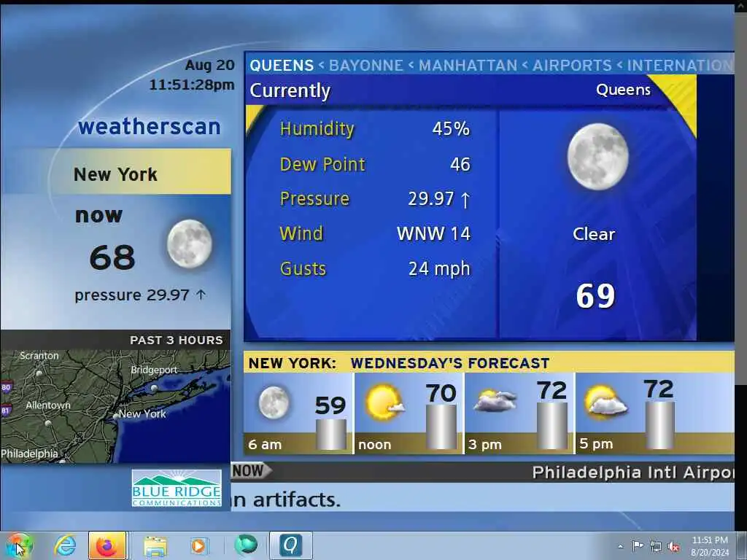Switch to Firefox in the taskbar

click(x=107, y=545)
